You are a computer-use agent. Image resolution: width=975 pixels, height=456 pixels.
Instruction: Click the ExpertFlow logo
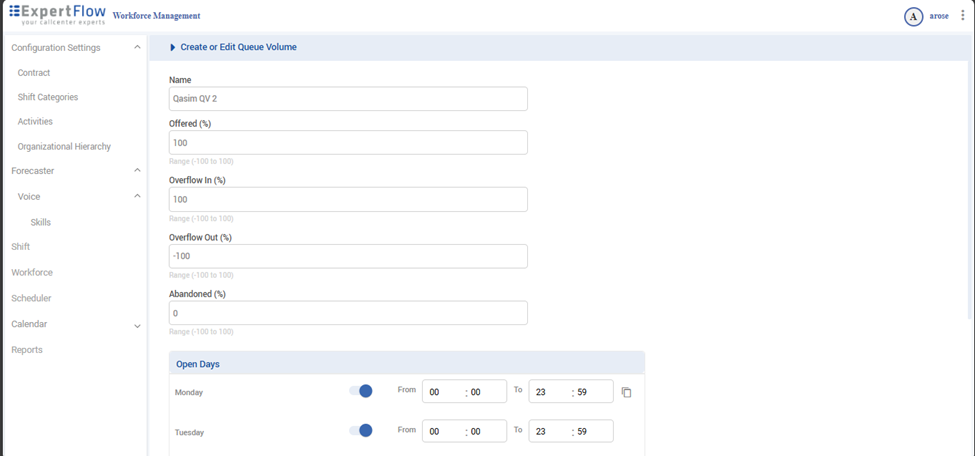coord(57,14)
